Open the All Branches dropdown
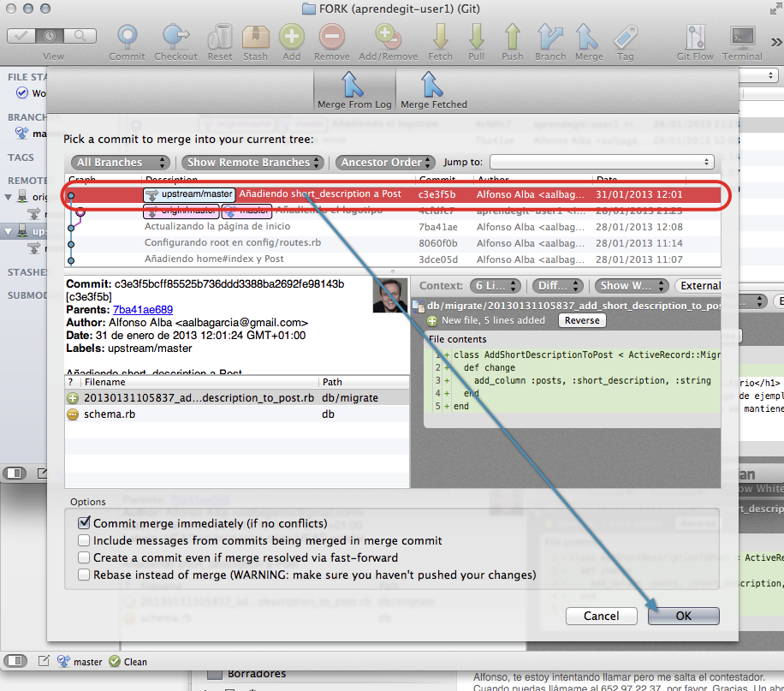784x691 pixels. (120, 162)
